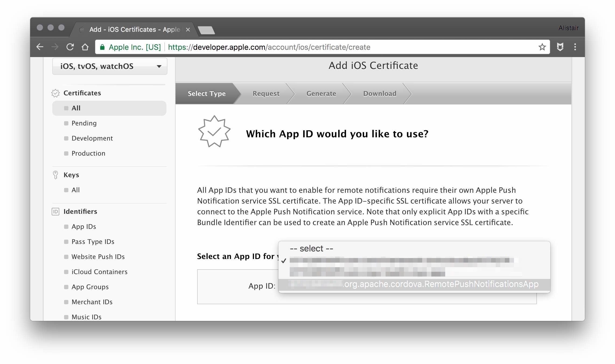Click the Certificates badge icon in sidebar
This screenshot has height=364, width=615.
point(55,93)
